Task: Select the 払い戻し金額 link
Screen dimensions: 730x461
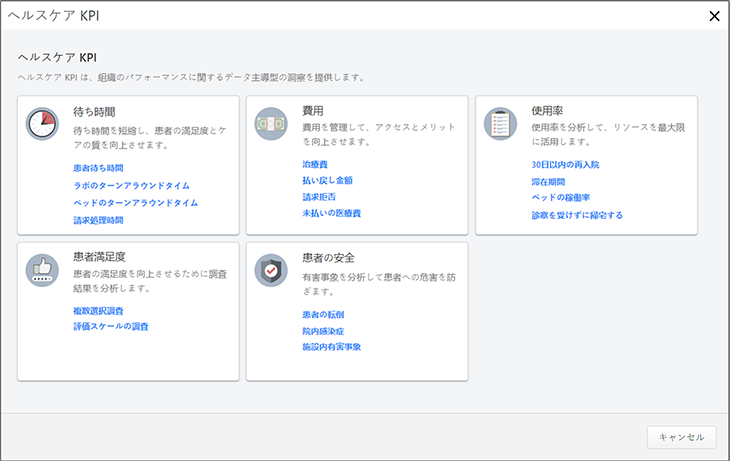Action: pyautogui.click(x=327, y=180)
